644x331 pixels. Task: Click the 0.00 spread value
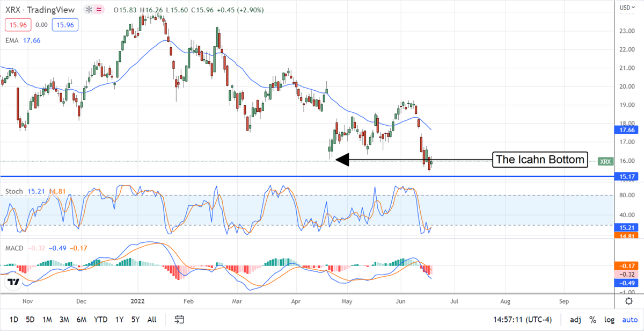click(x=41, y=24)
